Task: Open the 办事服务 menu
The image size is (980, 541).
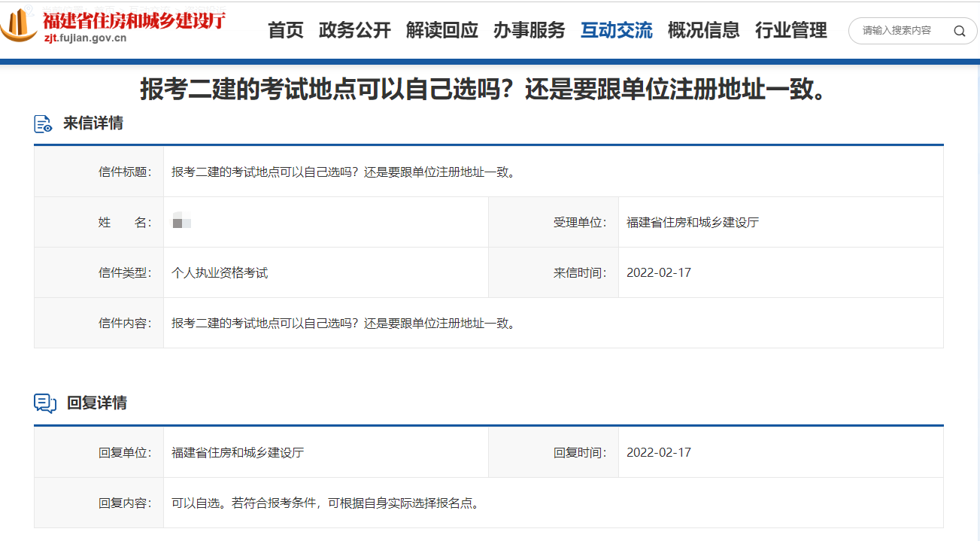Action: pyautogui.click(x=529, y=31)
